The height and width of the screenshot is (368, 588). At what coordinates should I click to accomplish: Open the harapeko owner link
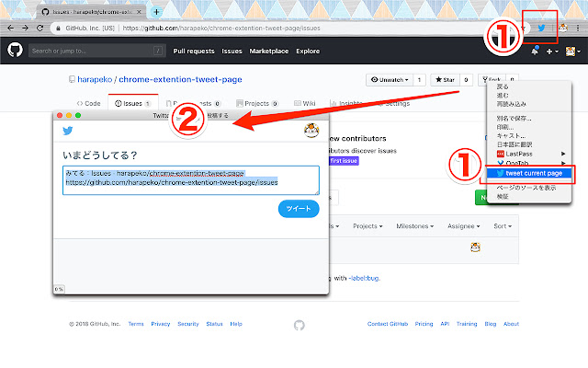(x=95, y=80)
